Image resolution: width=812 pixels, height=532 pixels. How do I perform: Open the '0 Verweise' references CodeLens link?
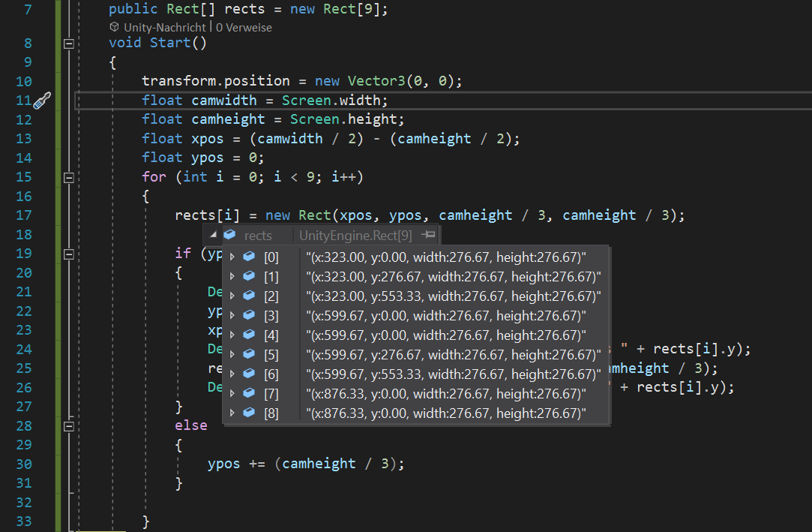coord(244,28)
